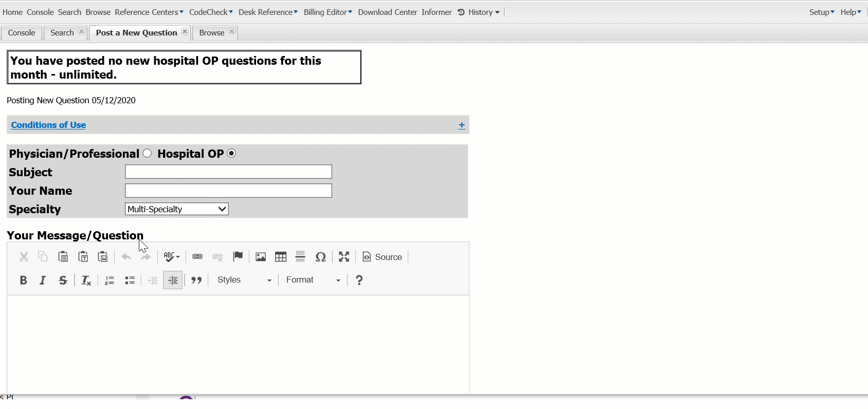Viewport: 868px width, 409px height.
Task: Apply Italic formatting in editor
Action: click(x=43, y=280)
